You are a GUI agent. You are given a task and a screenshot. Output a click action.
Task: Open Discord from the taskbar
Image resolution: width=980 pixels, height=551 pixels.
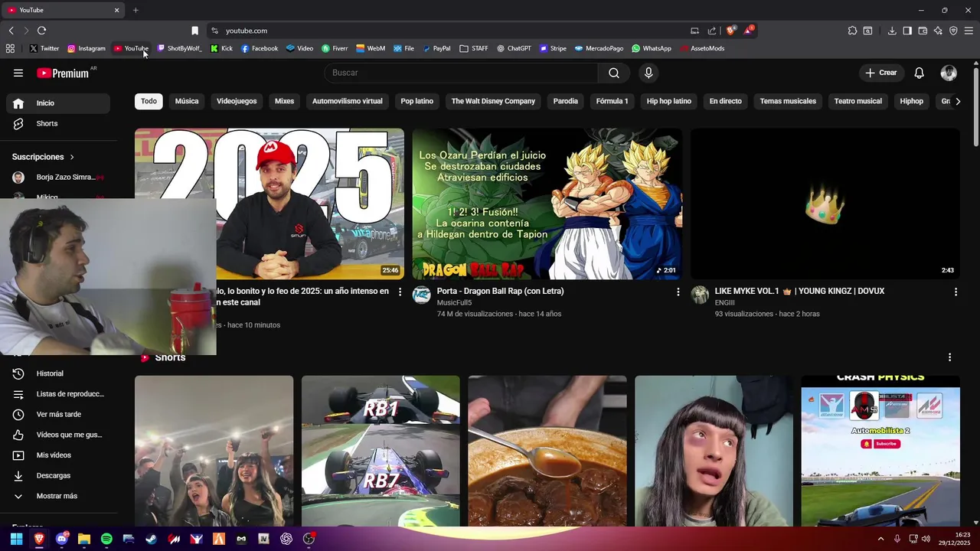click(61, 539)
